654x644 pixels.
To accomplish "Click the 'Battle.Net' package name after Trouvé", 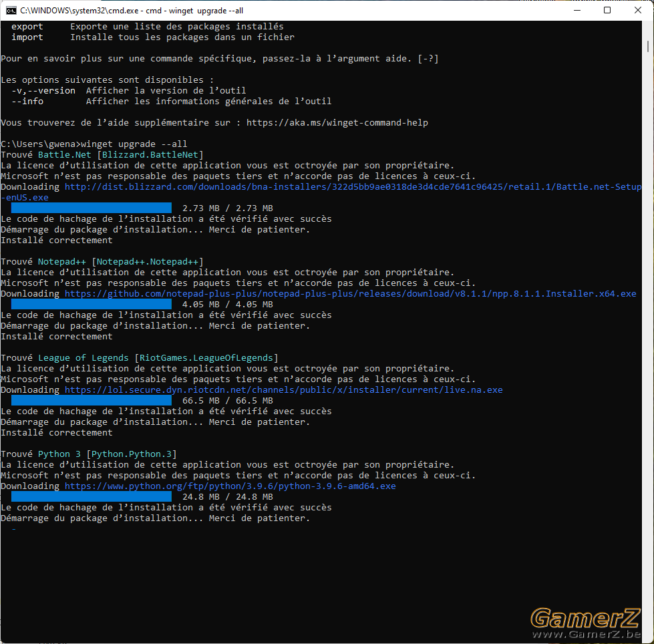I will pyautogui.click(x=65, y=155).
